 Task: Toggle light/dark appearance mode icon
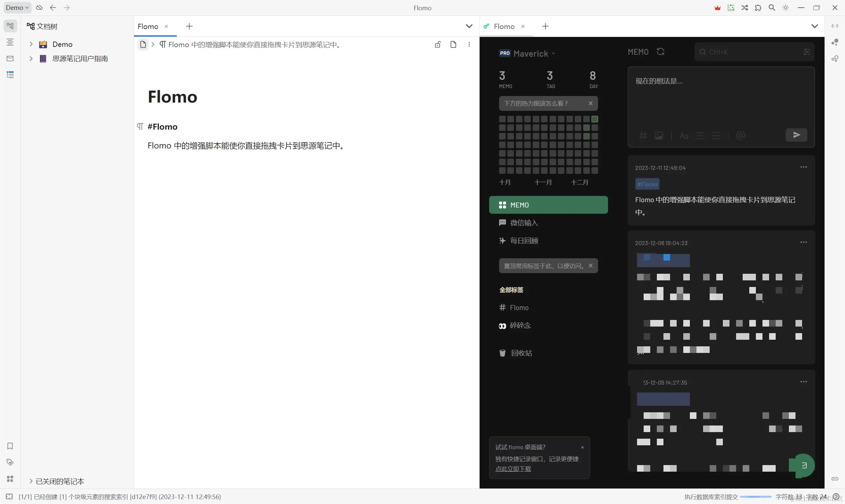786,8
